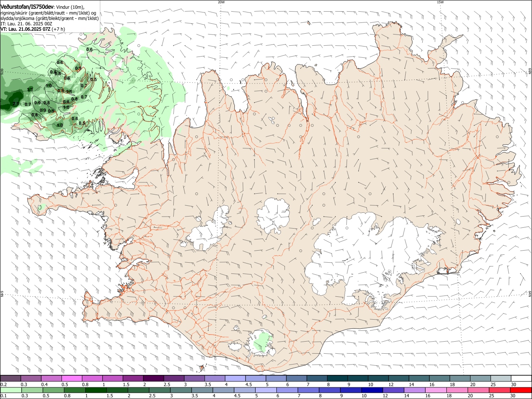This screenshot has height=399, width=532.
Task: Click the light lavender swatch labeled 4 in top row
Action: pos(235,378)
